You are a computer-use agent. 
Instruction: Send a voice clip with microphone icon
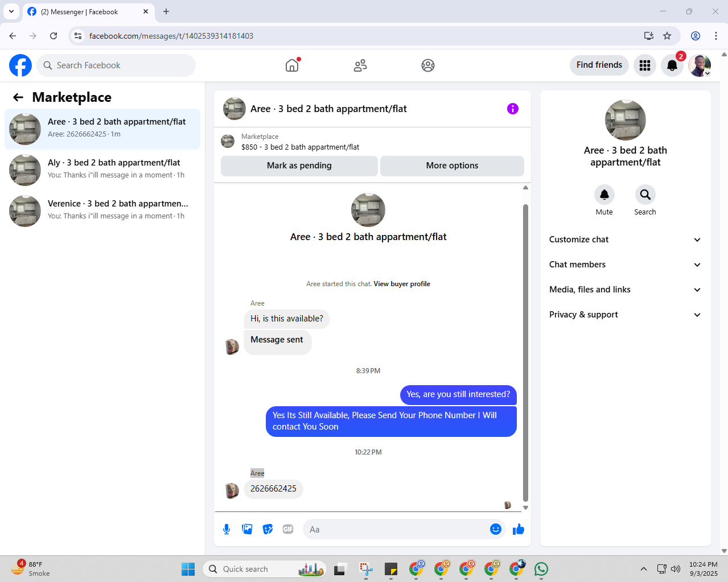tap(227, 529)
